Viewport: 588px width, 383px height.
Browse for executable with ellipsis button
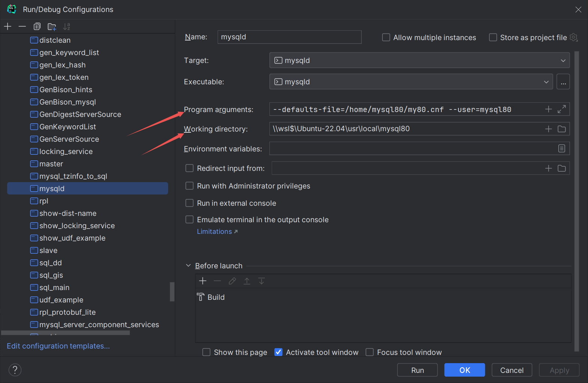(563, 82)
